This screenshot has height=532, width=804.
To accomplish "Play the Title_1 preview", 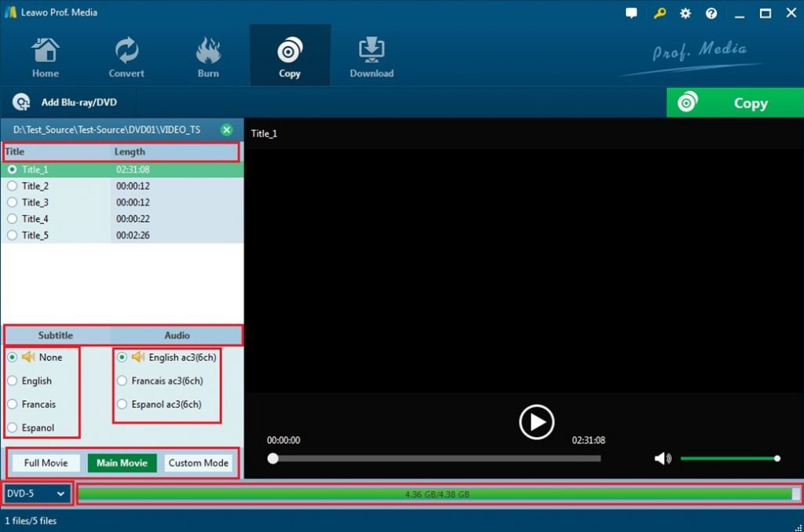I will [536, 421].
